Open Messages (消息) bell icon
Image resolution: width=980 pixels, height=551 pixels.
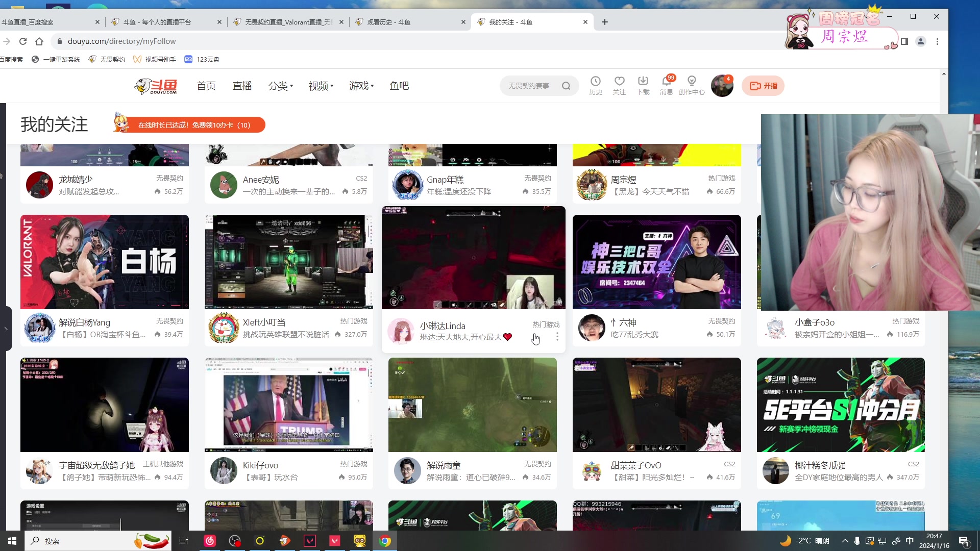click(666, 85)
